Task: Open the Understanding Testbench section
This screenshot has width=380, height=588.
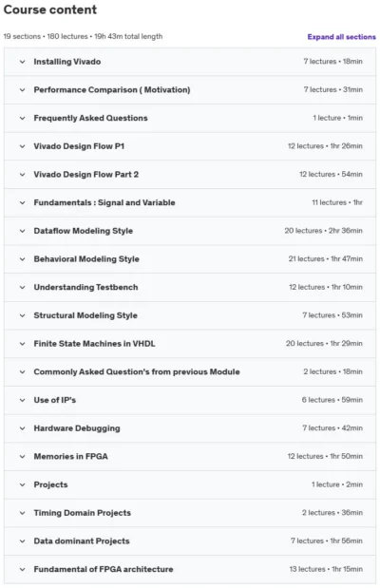Action: pos(190,287)
